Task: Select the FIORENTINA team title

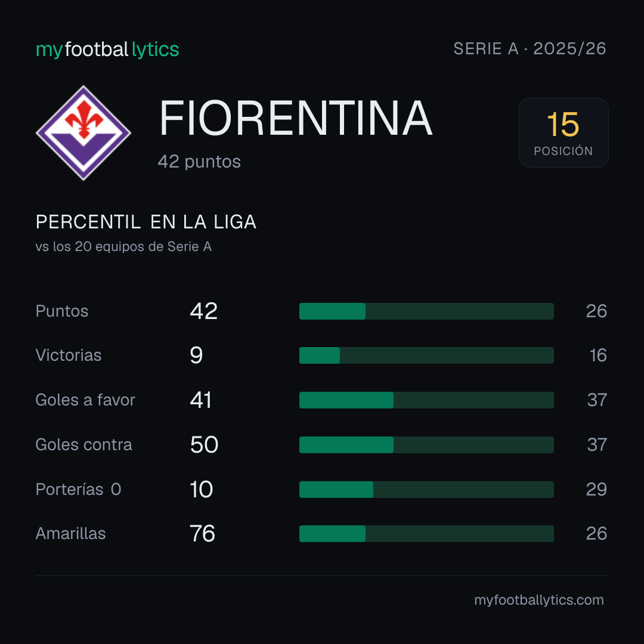Action: pyautogui.click(x=296, y=118)
